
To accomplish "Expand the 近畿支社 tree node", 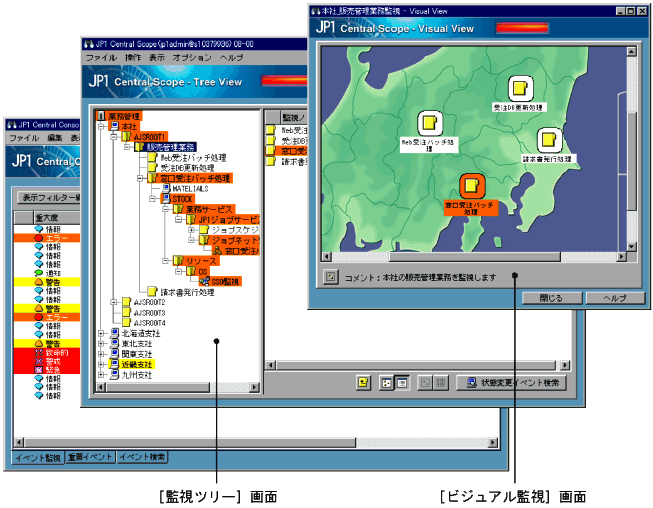I will click(x=101, y=365).
